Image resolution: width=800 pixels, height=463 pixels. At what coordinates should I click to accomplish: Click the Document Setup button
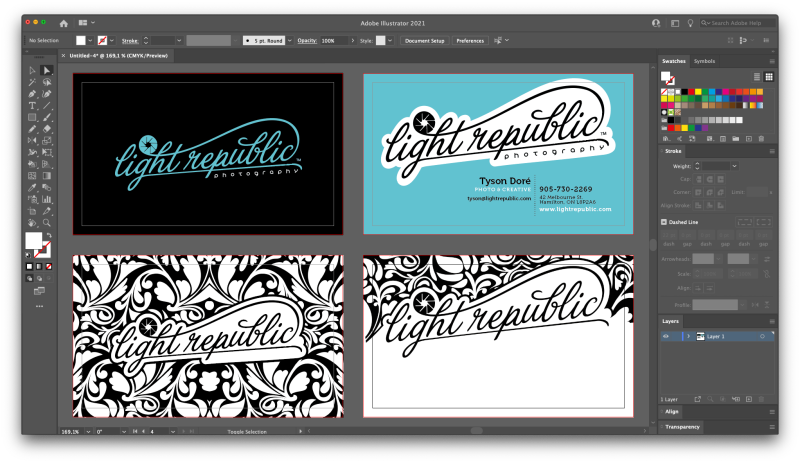pyautogui.click(x=424, y=41)
